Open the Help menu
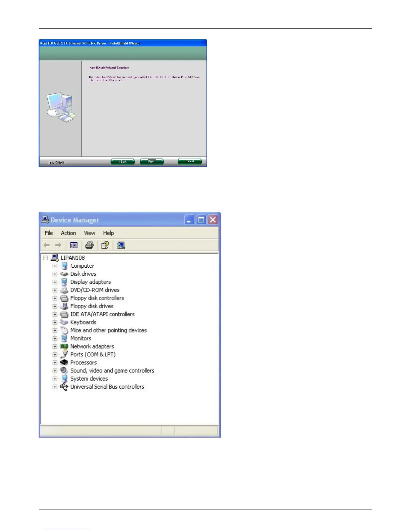 [108, 233]
